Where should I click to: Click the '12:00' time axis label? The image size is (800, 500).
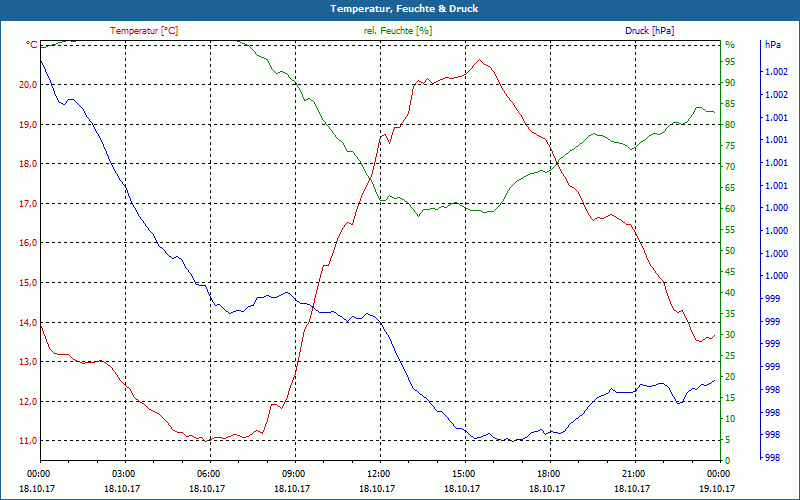click(x=378, y=473)
